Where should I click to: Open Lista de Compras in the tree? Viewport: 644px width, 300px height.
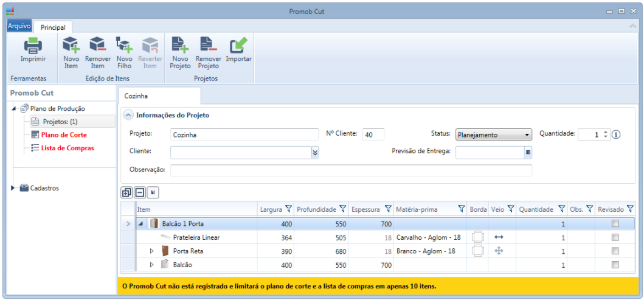coord(68,147)
